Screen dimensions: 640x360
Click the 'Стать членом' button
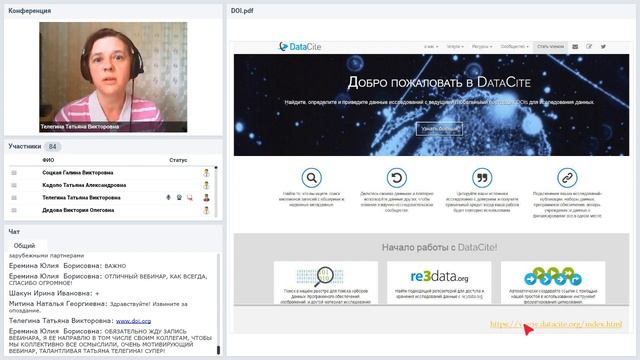pyautogui.click(x=550, y=47)
